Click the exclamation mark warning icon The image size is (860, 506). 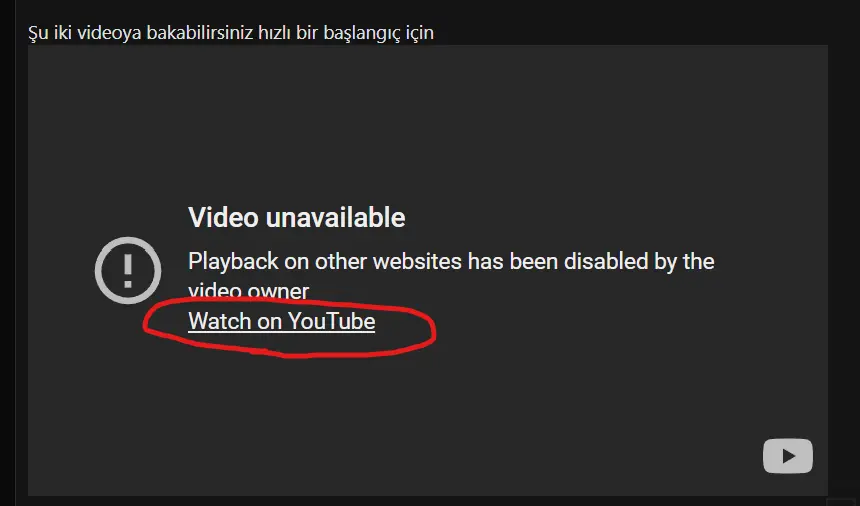point(128,270)
